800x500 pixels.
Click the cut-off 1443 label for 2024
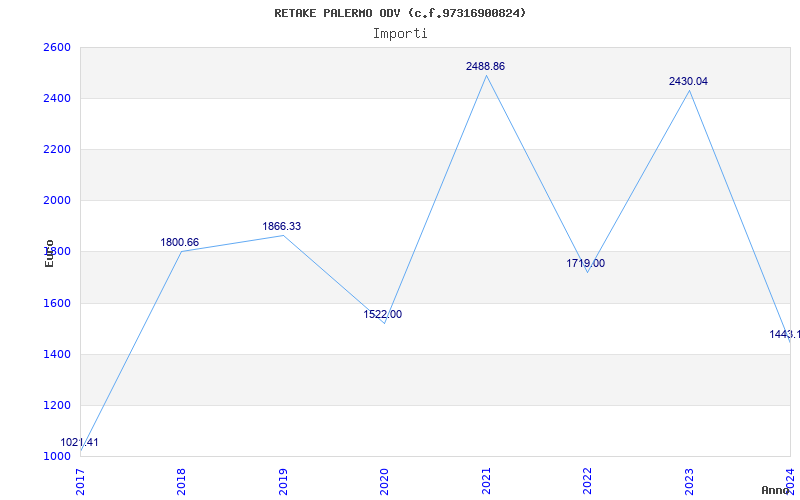click(785, 334)
